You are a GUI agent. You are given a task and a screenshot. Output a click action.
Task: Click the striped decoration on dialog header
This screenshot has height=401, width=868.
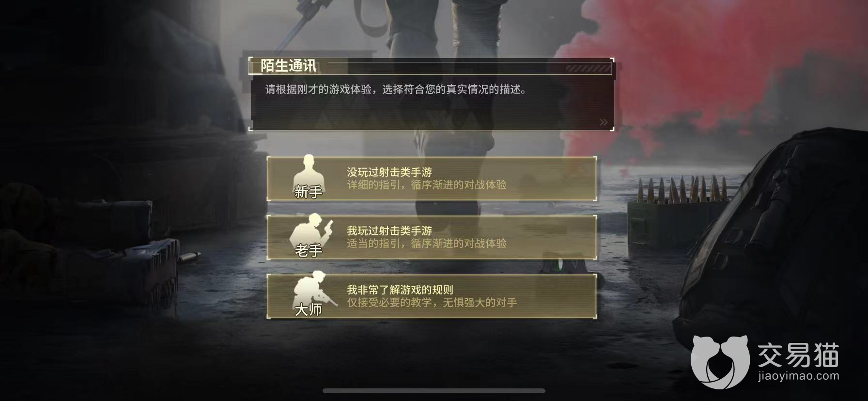pos(588,69)
